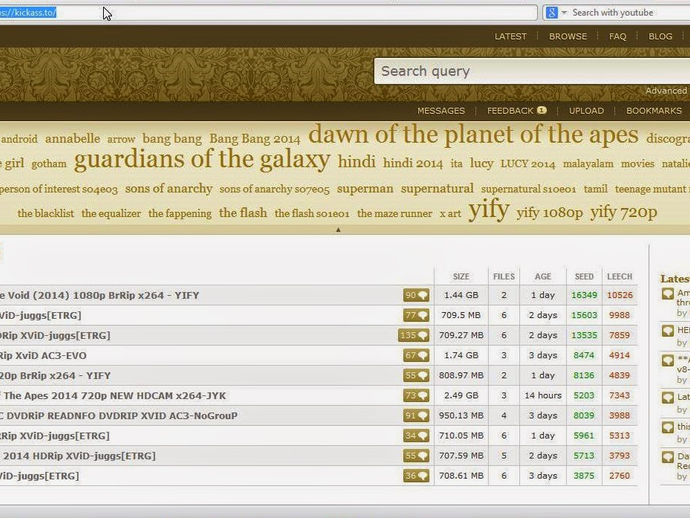Viewport: 690px width, 518px height.
Task: Open the BROWSE menu item
Action: point(568,37)
